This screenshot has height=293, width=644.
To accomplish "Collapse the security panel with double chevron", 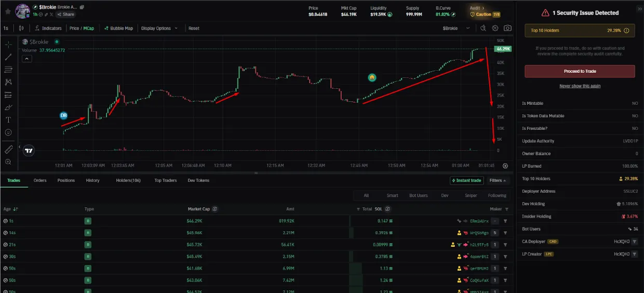I will pos(638,9).
